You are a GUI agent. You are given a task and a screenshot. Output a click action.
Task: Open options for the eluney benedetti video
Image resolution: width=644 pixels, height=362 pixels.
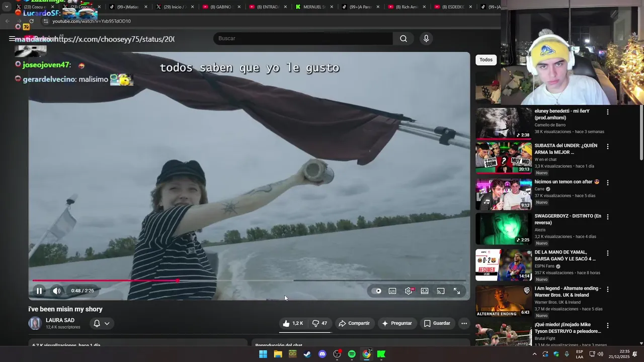pos(607,112)
